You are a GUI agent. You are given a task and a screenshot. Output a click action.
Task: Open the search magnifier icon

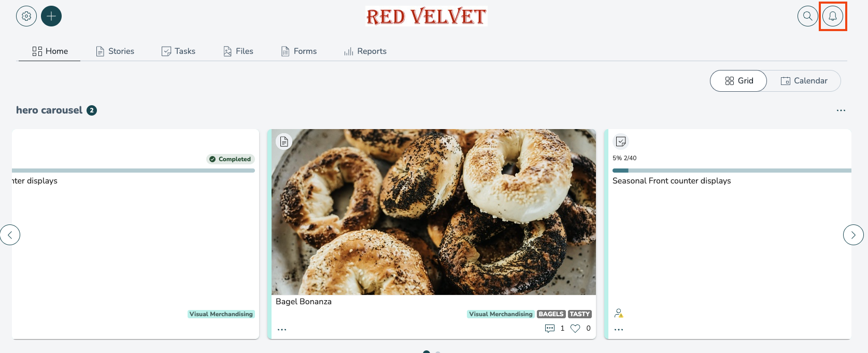click(x=807, y=16)
